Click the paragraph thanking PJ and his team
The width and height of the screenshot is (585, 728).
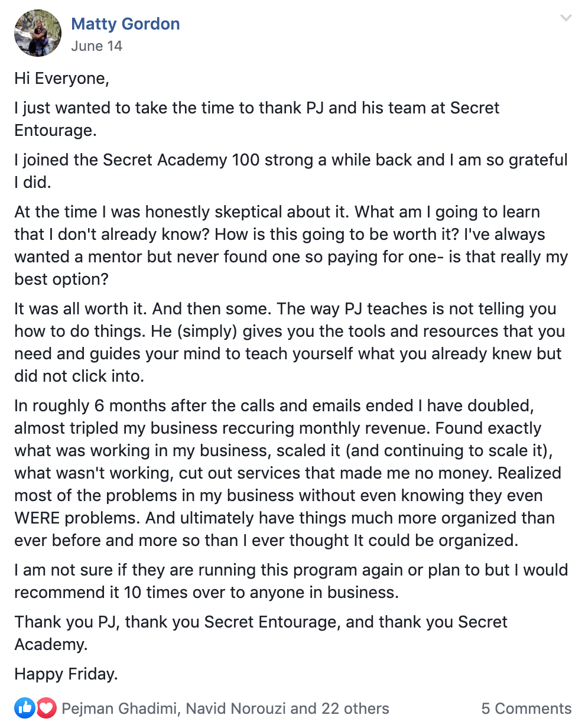click(x=257, y=119)
